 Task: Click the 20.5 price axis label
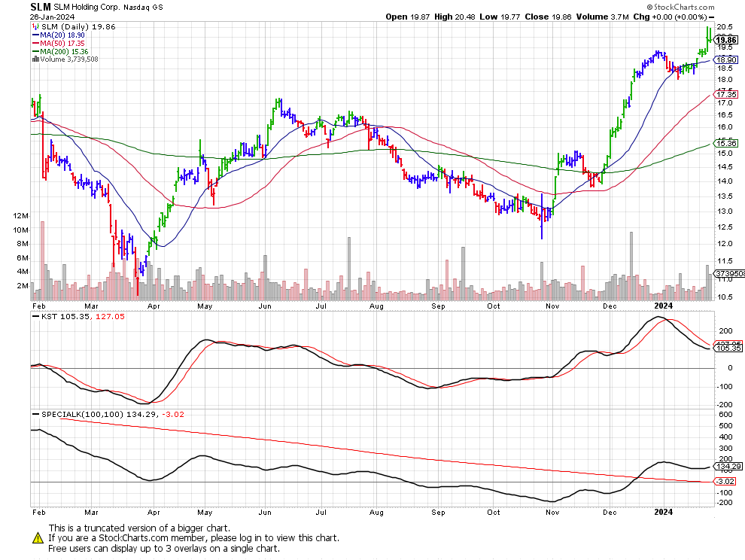pyautogui.click(x=725, y=26)
